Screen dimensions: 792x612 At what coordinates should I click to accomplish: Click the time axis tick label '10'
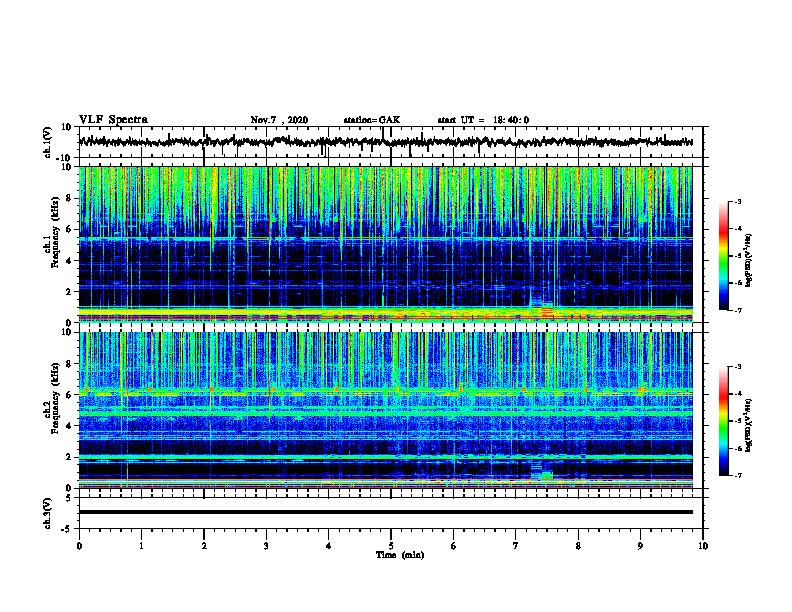(703, 546)
